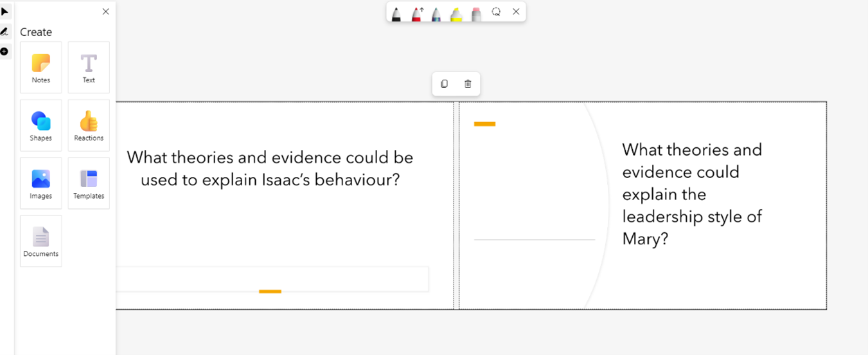Switch to the select pointer mode
Image resolution: width=868 pixels, height=355 pixels.
5,12
